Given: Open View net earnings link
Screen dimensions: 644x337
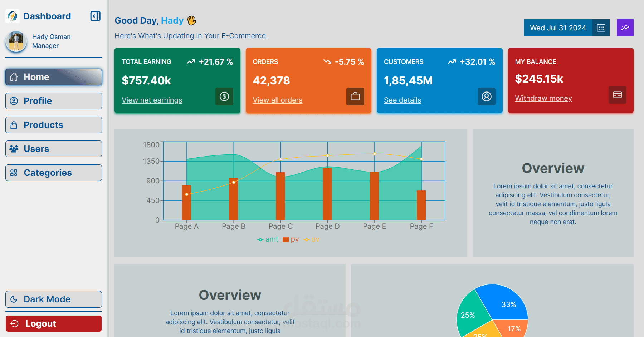Looking at the screenshot, I should 152,100.
